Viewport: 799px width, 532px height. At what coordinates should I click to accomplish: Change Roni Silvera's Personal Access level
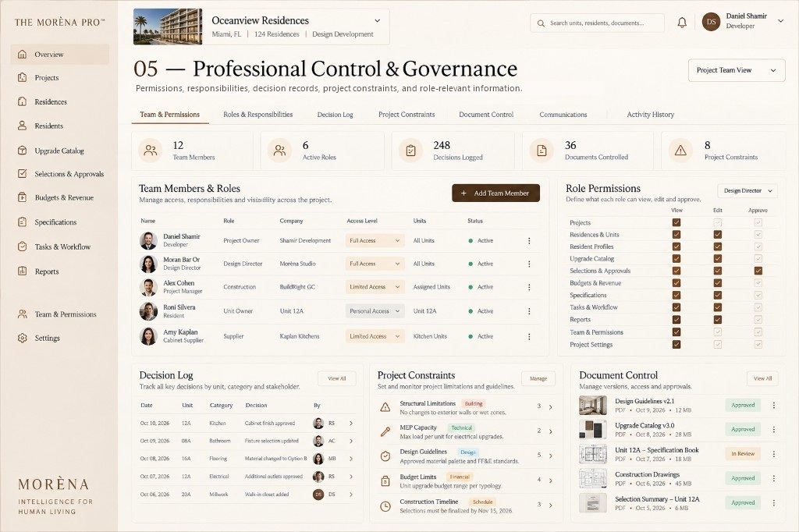(x=375, y=310)
